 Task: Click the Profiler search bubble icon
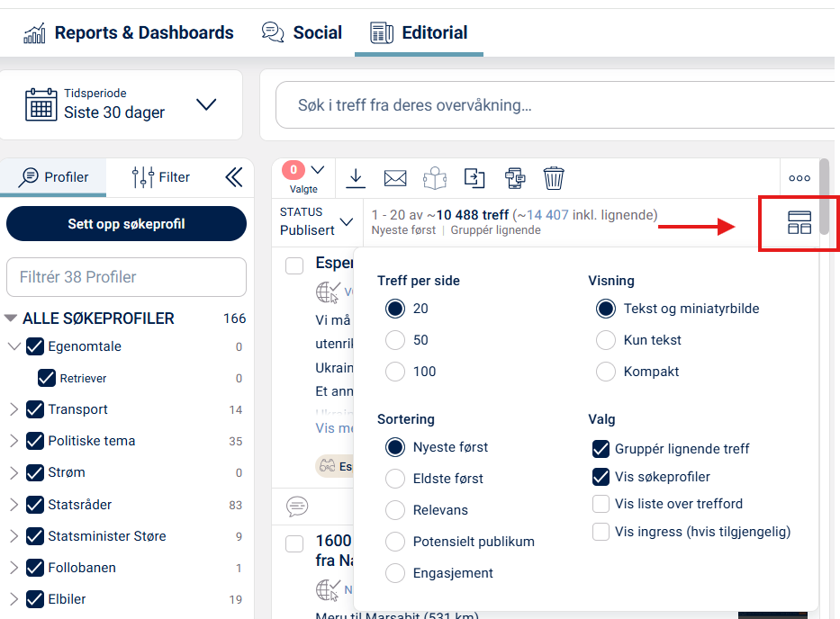coord(29,177)
